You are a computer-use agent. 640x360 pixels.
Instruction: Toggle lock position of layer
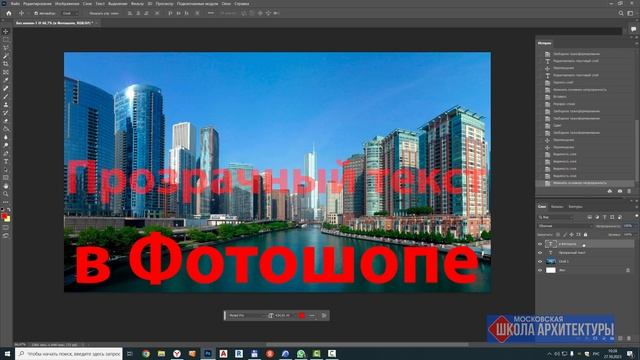click(x=571, y=235)
